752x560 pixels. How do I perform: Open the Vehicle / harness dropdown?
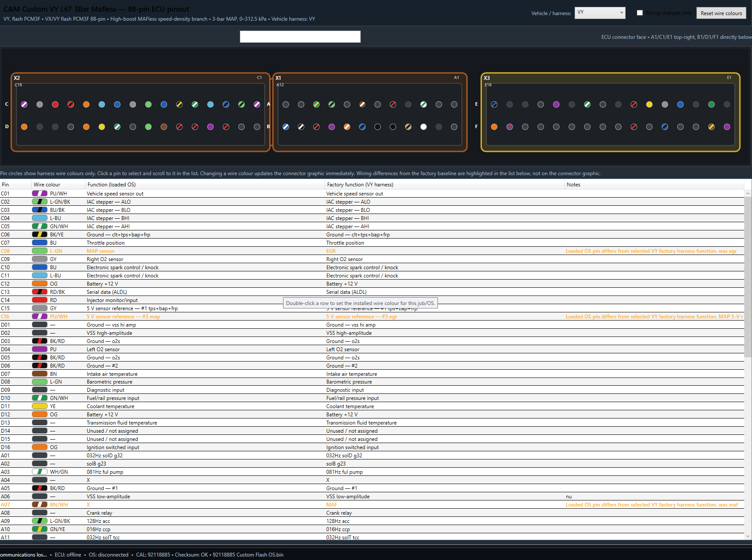click(600, 13)
